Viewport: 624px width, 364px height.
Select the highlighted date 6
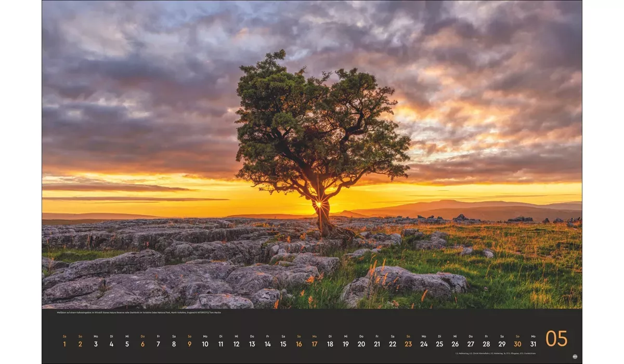coord(142,344)
